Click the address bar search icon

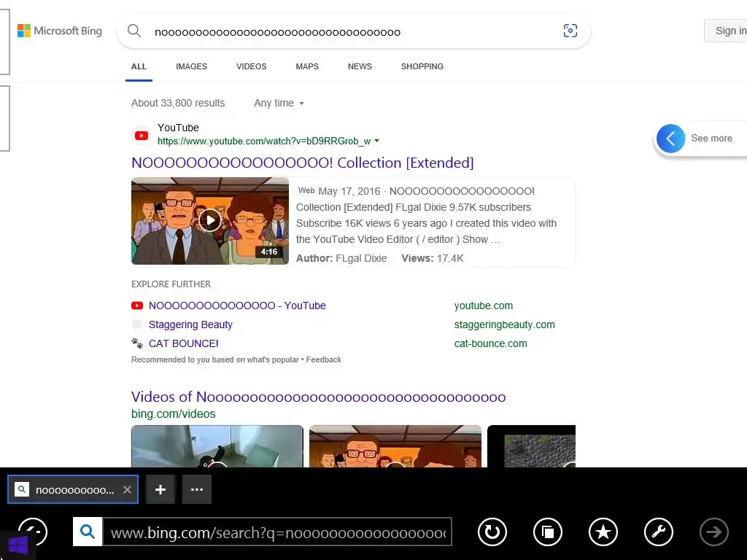coord(88,532)
